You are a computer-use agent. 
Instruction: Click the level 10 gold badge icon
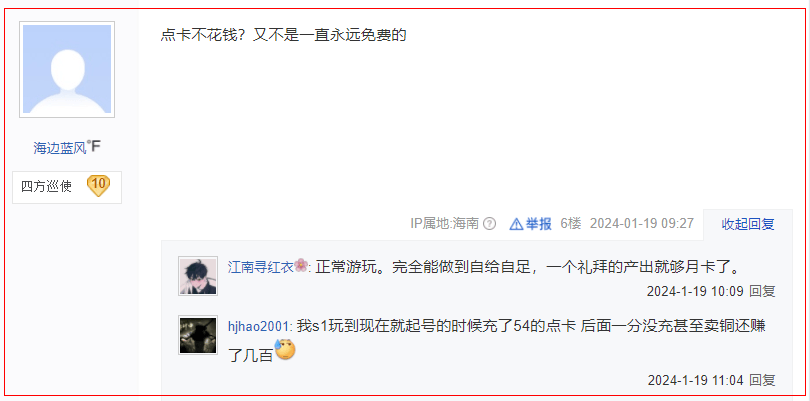(x=98, y=185)
